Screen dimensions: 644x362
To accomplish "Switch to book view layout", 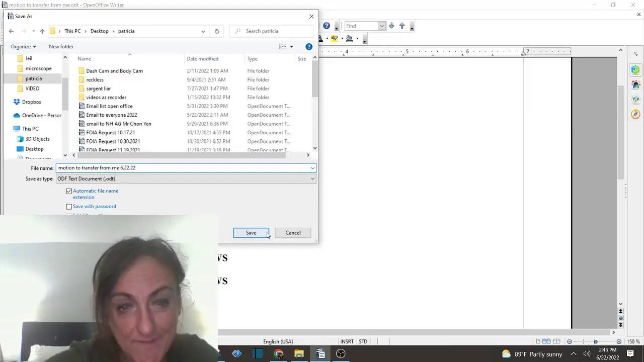I will 556,341.
